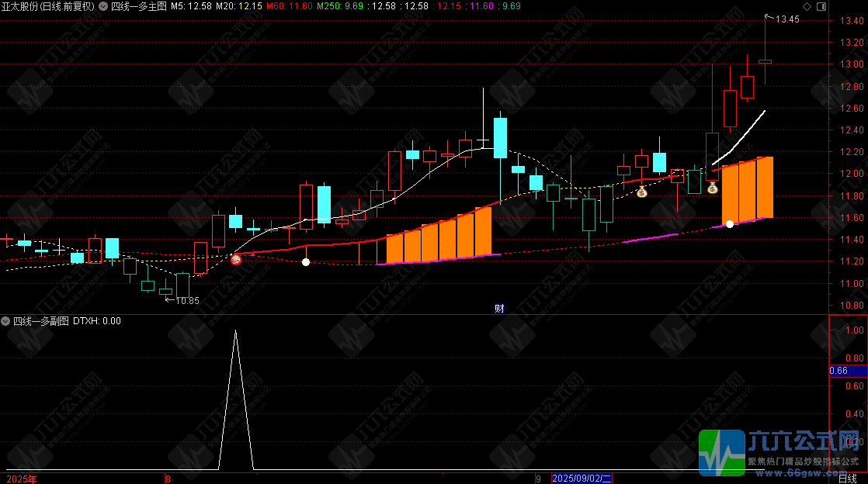The height and width of the screenshot is (484, 868).
Task: Select the 亚太股份(日线 前复权) title
Action: tap(47, 6)
